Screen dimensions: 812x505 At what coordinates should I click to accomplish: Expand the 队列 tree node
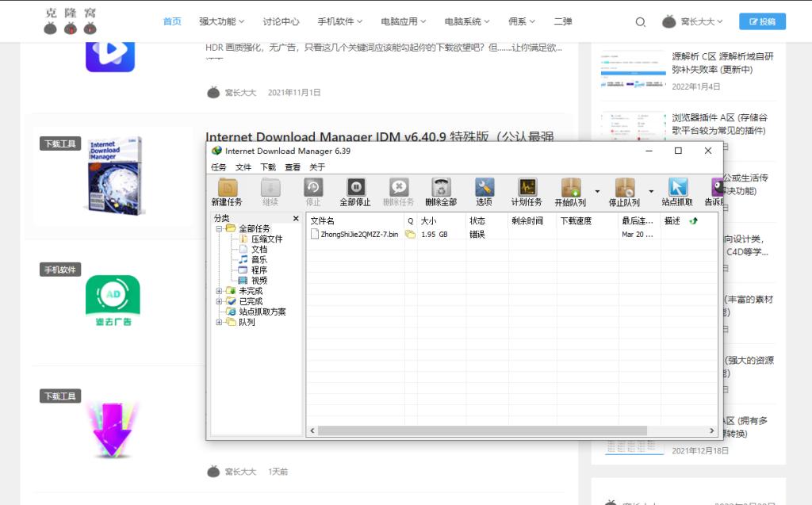pos(219,322)
